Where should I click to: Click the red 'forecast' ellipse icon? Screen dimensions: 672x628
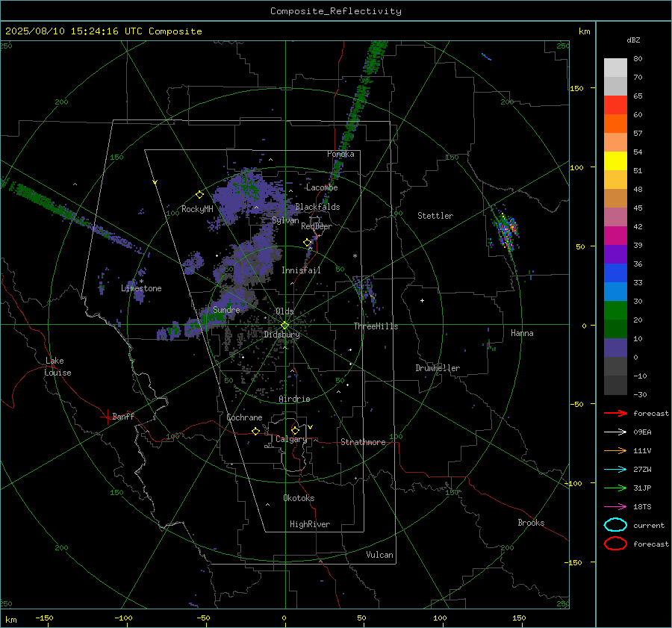(x=615, y=544)
